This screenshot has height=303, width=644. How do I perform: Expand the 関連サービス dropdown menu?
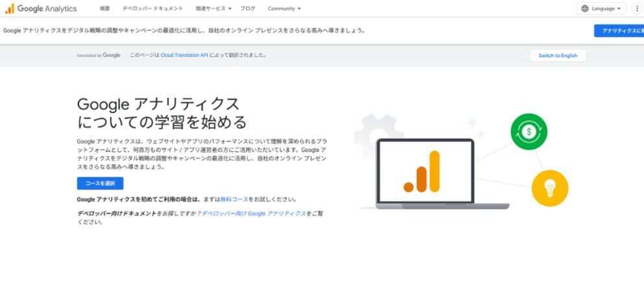tap(214, 8)
